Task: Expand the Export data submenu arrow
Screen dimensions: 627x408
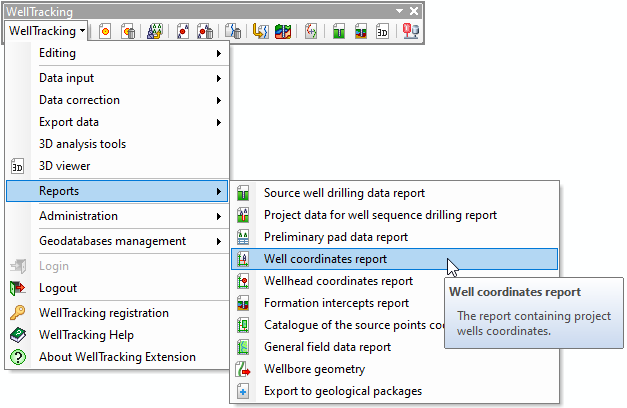Action: (219, 122)
